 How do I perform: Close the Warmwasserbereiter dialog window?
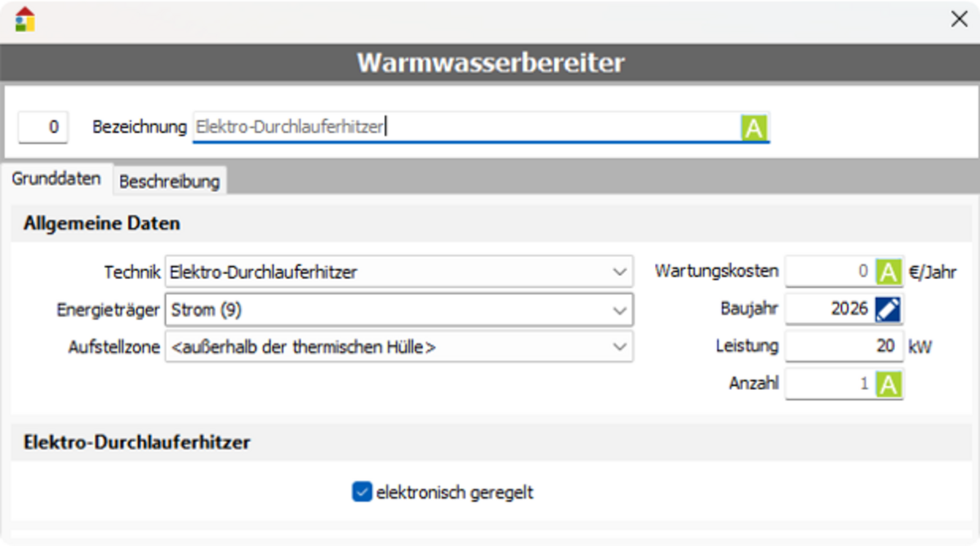point(959,20)
